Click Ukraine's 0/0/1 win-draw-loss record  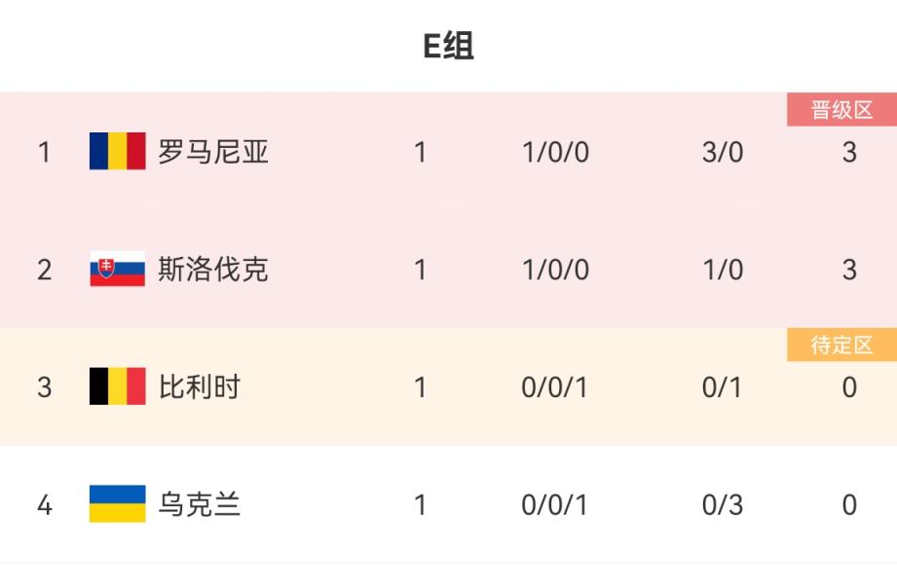click(555, 504)
